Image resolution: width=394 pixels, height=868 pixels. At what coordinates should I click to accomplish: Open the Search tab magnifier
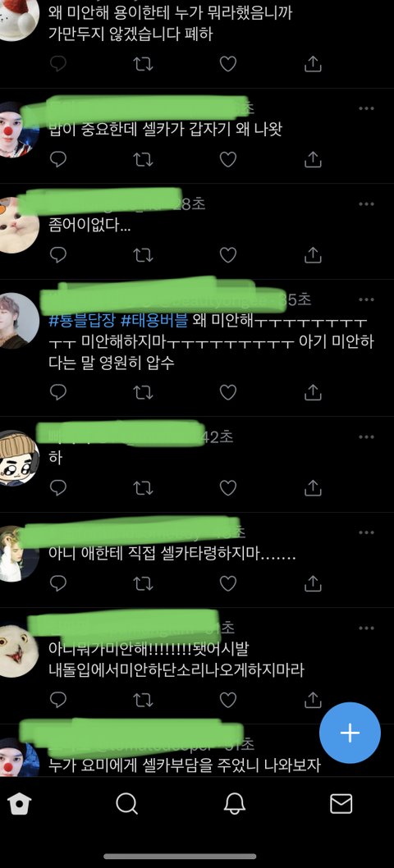tap(127, 804)
